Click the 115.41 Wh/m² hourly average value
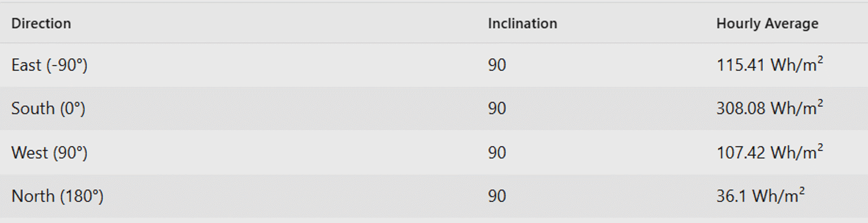868x223 pixels. click(x=769, y=65)
